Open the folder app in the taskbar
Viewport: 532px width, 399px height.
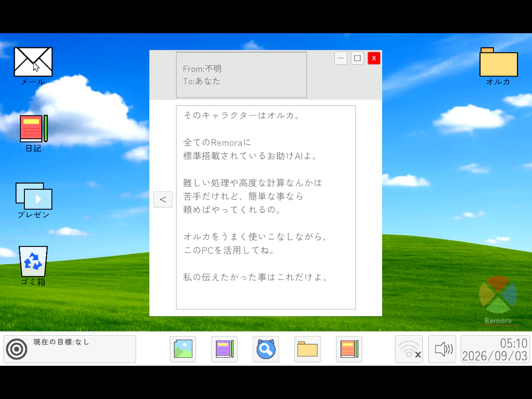308,349
